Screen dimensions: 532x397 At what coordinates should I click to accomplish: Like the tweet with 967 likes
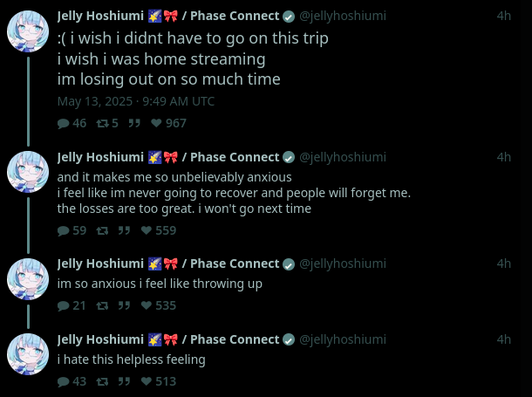click(158, 123)
